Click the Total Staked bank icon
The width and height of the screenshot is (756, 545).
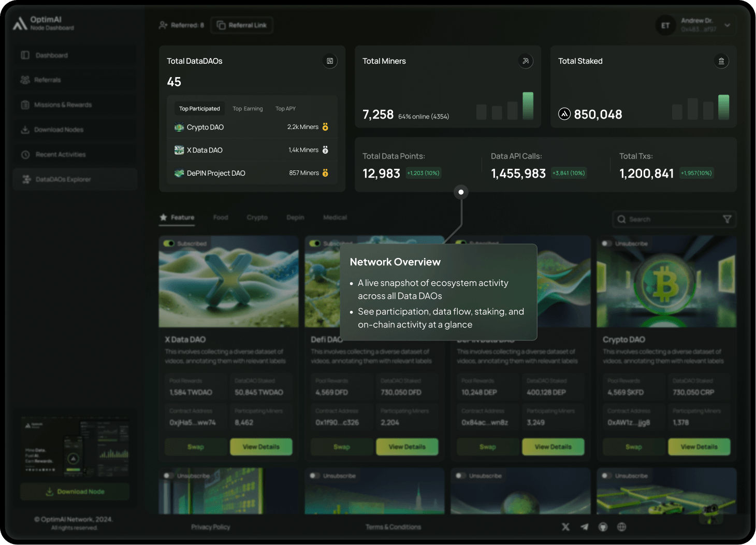(721, 61)
